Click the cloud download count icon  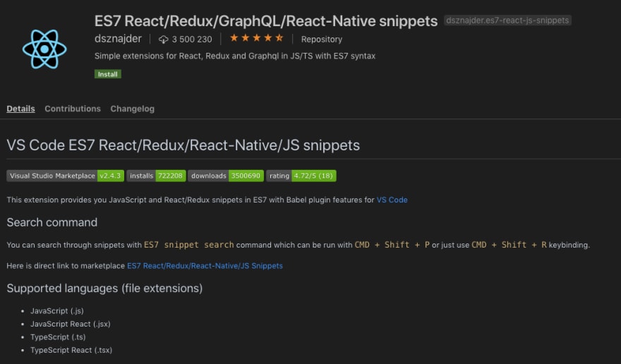pos(163,40)
